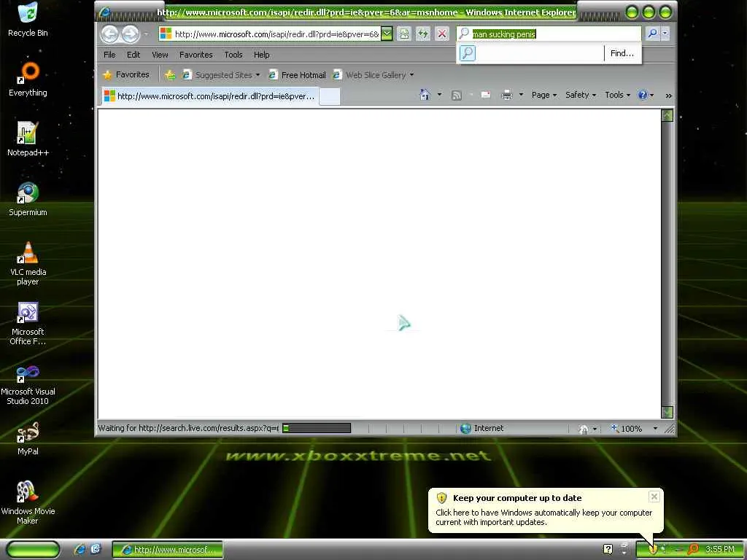Expand the command bar overflow chevron

tap(668, 96)
